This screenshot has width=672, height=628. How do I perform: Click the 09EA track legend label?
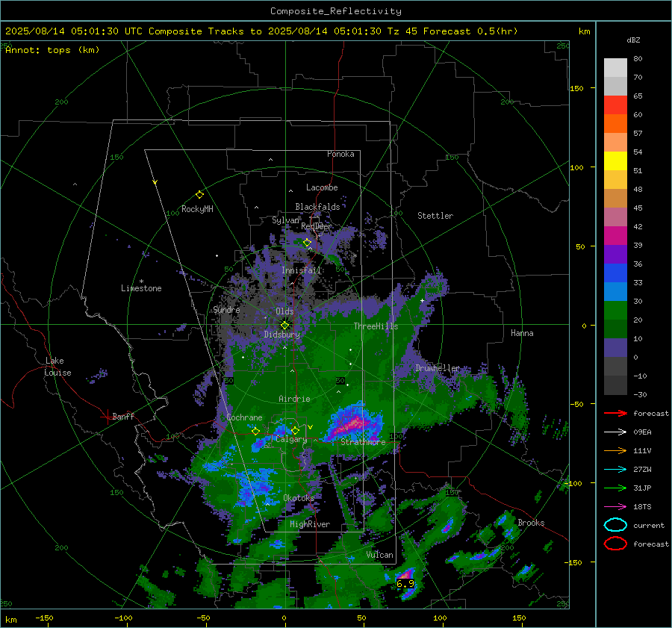(642, 432)
